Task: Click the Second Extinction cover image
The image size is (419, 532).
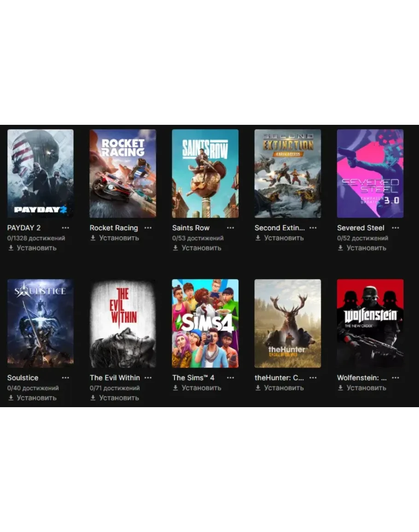Action: point(288,173)
